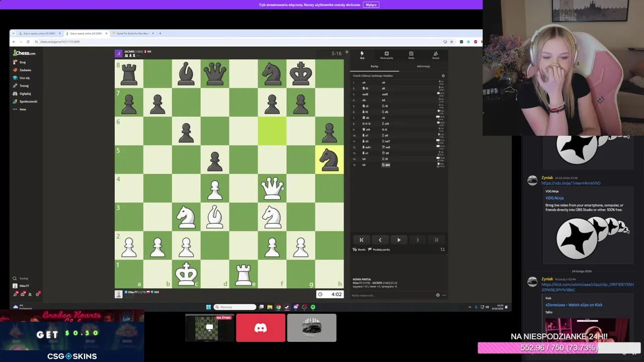Select the white knight on c3
The height and width of the screenshot is (362, 644).
coord(186,217)
